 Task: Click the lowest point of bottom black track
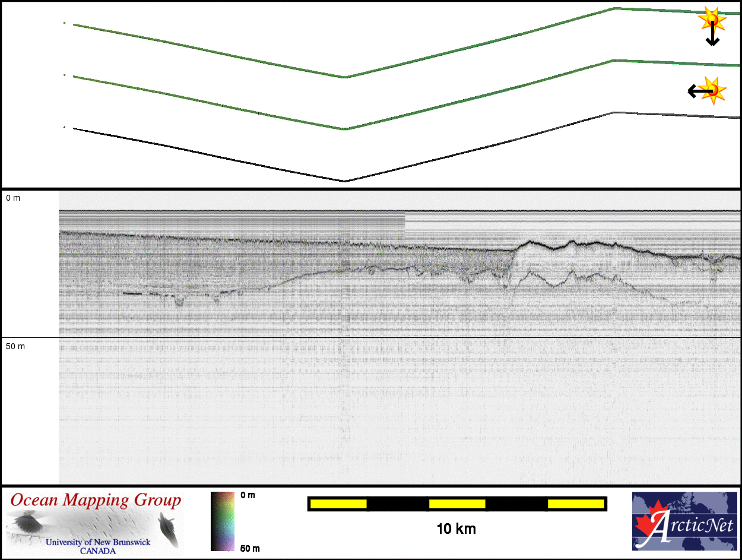pyautogui.click(x=345, y=181)
